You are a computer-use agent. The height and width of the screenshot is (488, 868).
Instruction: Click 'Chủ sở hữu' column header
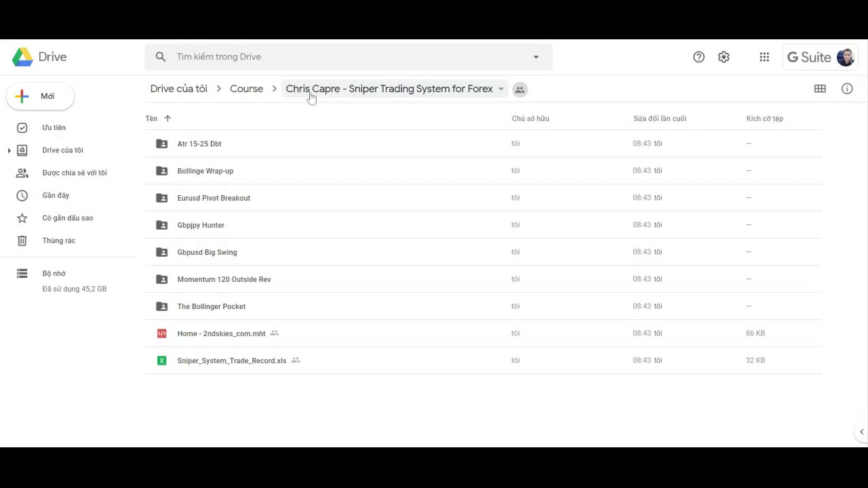coord(530,119)
